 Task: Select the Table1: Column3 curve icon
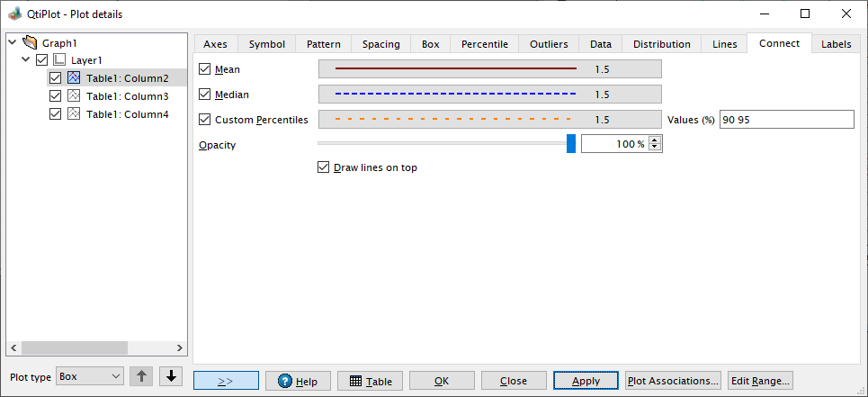(74, 96)
